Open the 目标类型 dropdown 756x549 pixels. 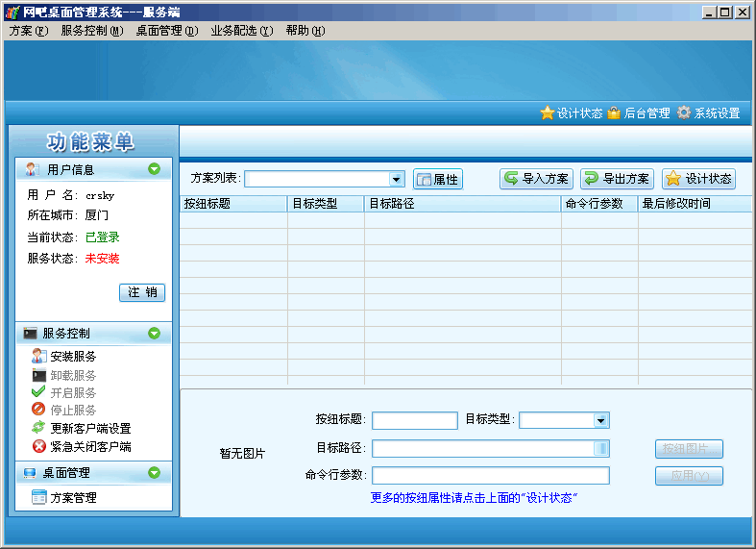pos(600,420)
